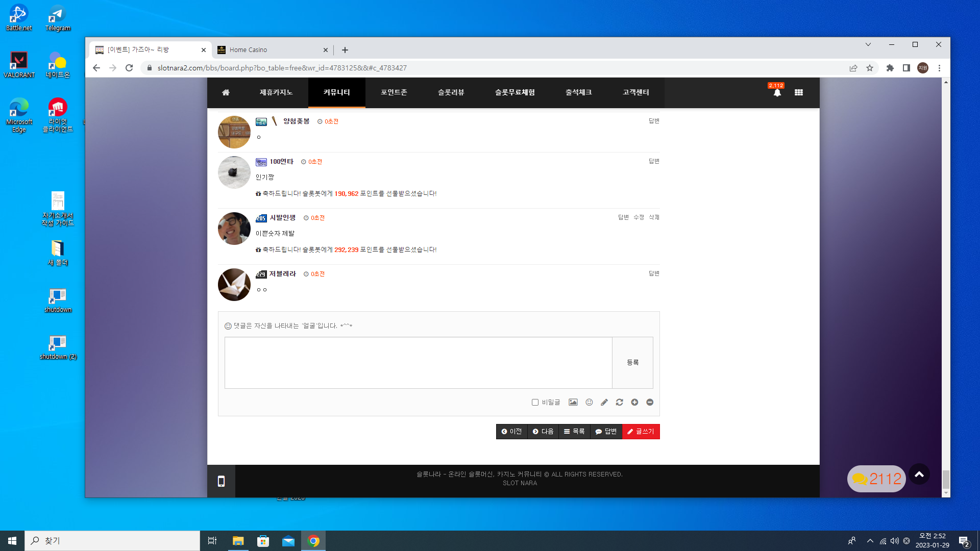Open the 슬롯무료체험 menu
Screen dimensions: 980x551
pyautogui.click(x=515, y=92)
